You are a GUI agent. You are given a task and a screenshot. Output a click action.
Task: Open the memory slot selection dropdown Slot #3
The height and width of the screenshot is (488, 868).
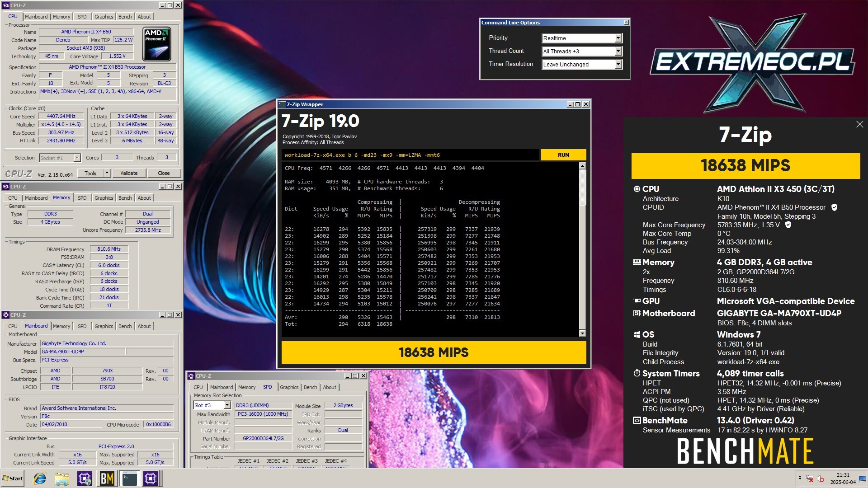pos(227,405)
